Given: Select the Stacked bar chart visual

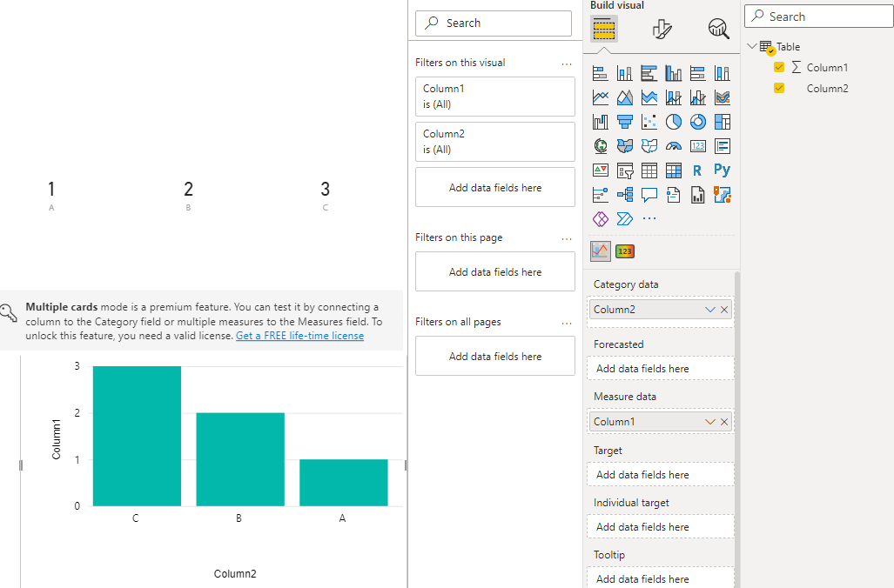Looking at the screenshot, I should click(x=601, y=73).
